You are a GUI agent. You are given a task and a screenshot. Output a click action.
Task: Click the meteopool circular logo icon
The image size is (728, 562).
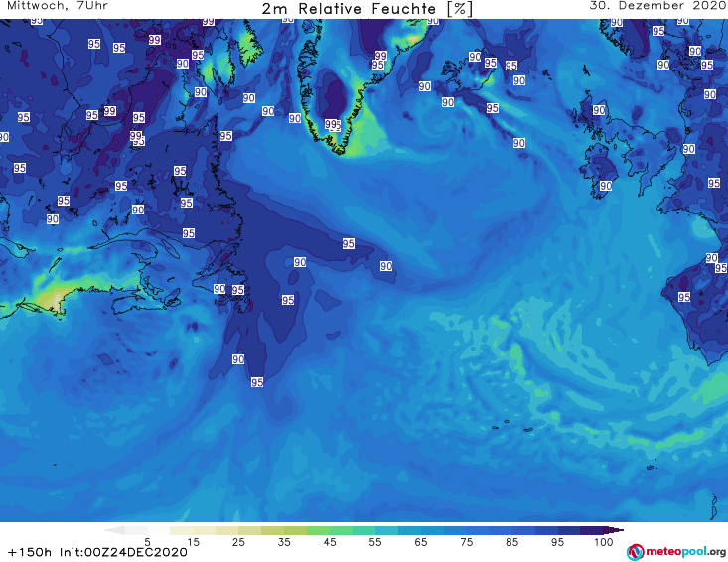(x=635, y=552)
